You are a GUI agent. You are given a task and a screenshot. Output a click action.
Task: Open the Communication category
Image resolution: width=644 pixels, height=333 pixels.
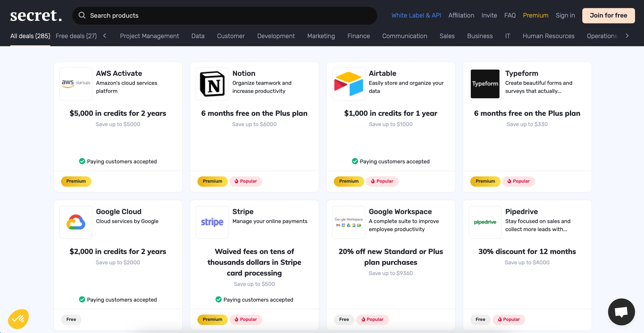point(405,36)
